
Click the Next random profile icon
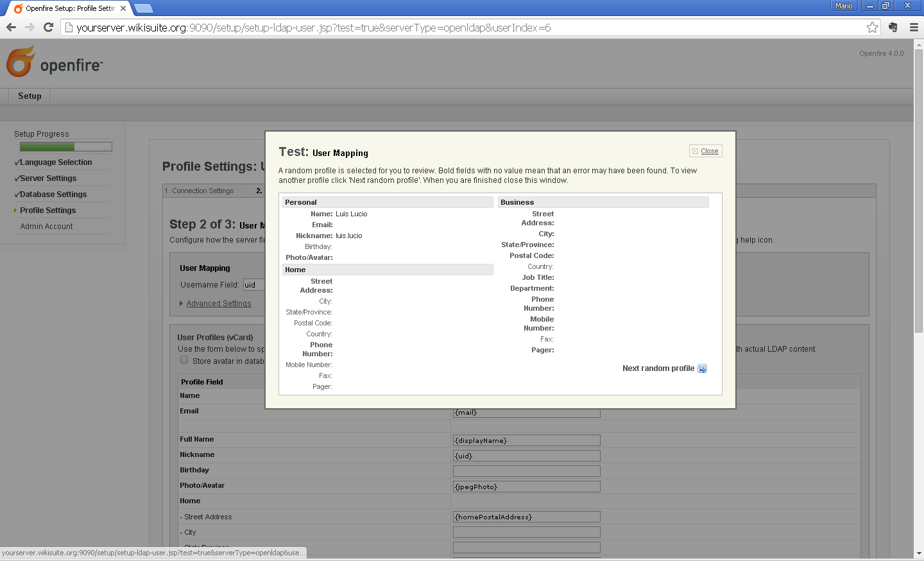click(702, 368)
